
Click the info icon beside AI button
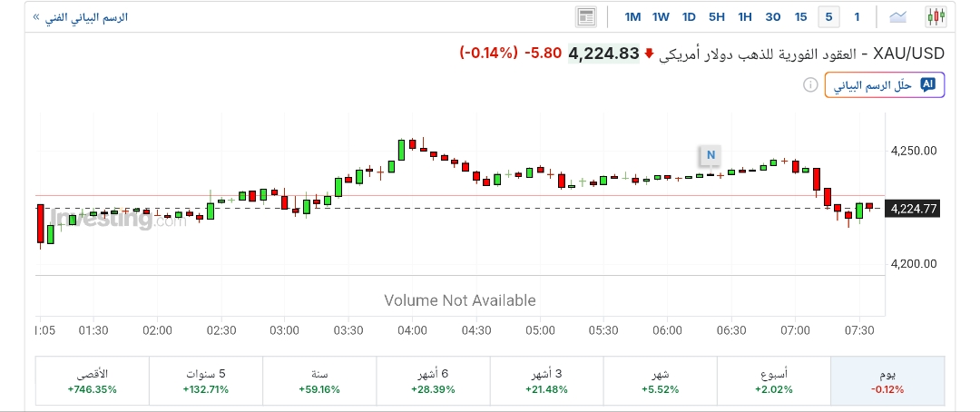[x=809, y=84]
